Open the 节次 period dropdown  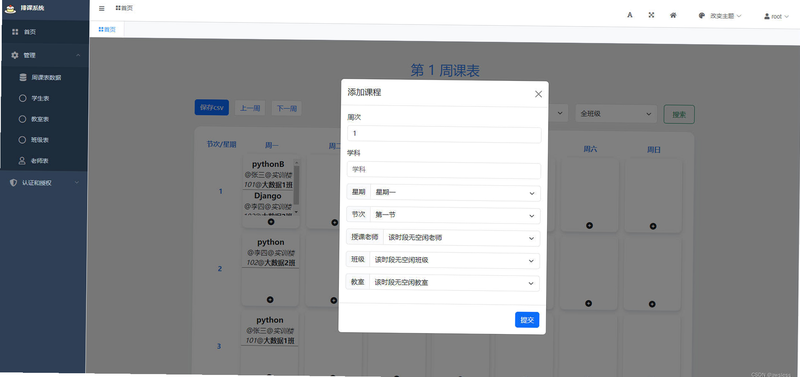pyautogui.click(x=455, y=215)
